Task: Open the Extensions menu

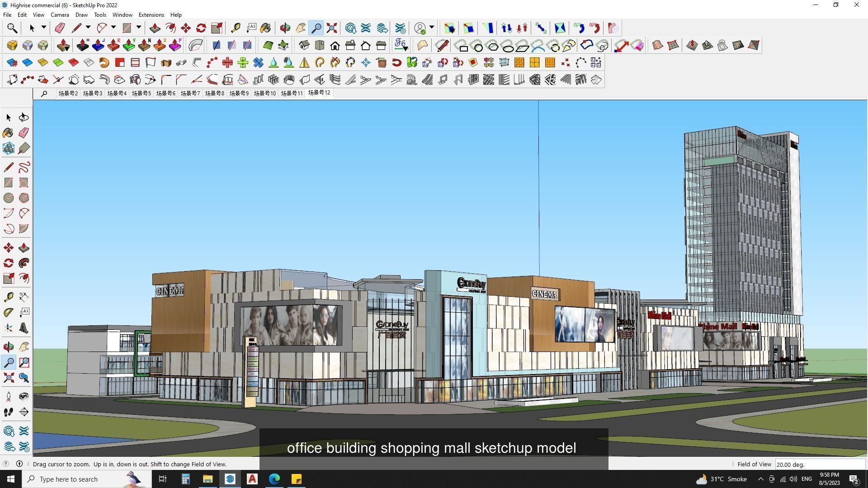Action: pyautogui.click(x=151, y=14)
